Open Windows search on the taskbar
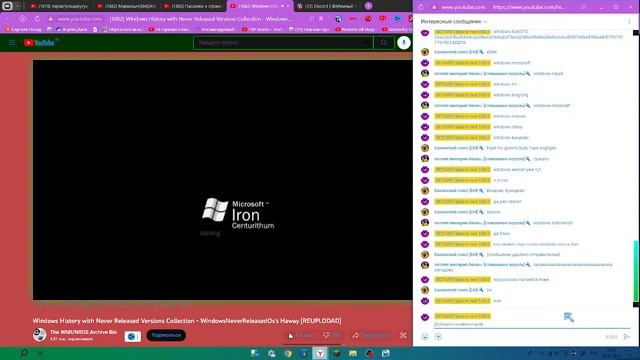 tap(24, 353)
